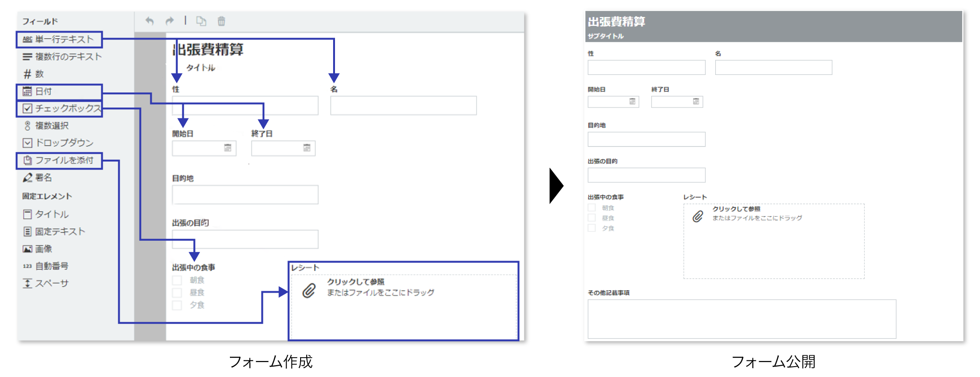The width and height of the screenshot is (980, 377).
Task: Tick 昼食 in the published form
Action: pyautogui.click(x=592, y=218)
